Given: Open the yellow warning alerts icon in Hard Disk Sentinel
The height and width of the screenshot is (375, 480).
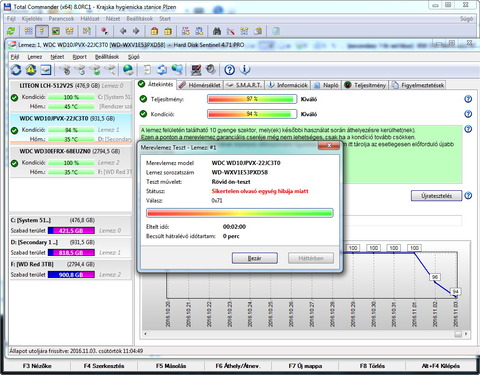Looking at the screenshot, I should [31, 70].
